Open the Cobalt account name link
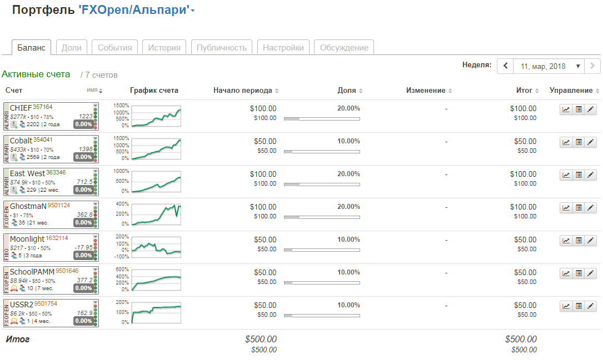The image size is (603, 364). [x=21, y=141]
